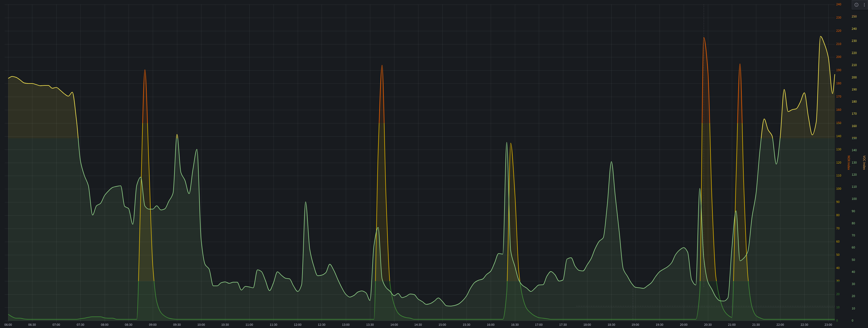868x328 pixels.
Task: Click the '13:30' time axis label
Action: coord(370,325)
